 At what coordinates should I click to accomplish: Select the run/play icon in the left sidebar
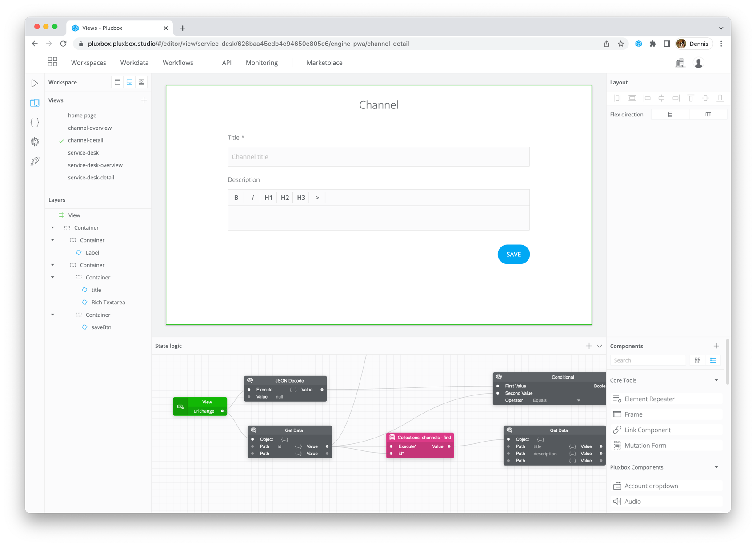click(x=35, y=83)
